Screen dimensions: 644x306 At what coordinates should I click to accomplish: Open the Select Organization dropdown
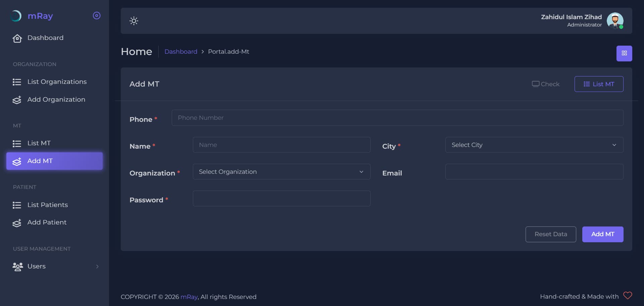281,171
